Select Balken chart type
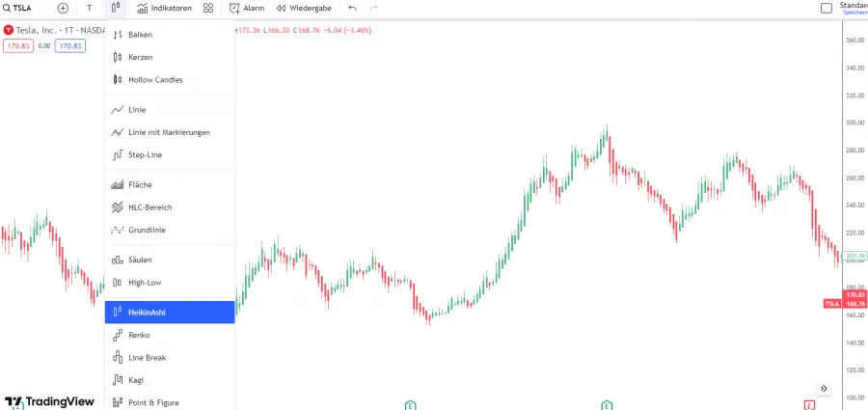Viewport: 868px width, 410px height. (x=170, y=35)
